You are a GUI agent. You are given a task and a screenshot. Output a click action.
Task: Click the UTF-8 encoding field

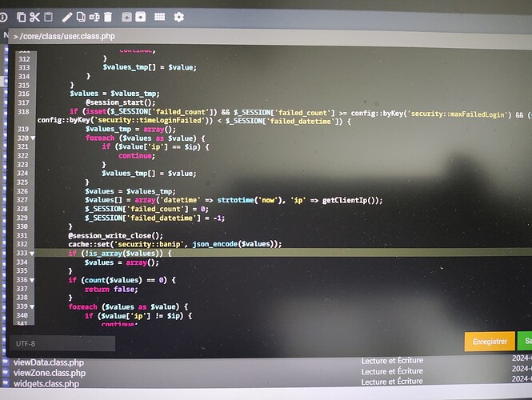(x=62, y=344)
